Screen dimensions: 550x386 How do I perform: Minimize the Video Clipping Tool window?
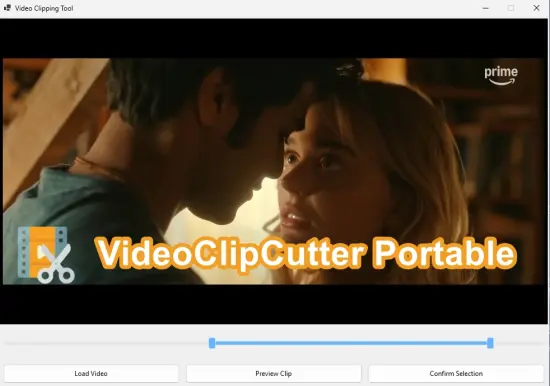(x=485, y=8)
